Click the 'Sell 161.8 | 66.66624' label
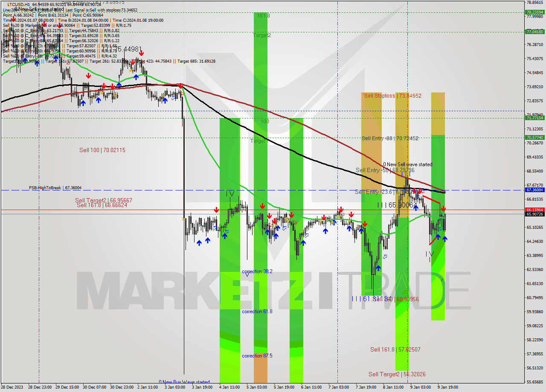The width and height of the screenshot is (546, 392). pos(102,205)
